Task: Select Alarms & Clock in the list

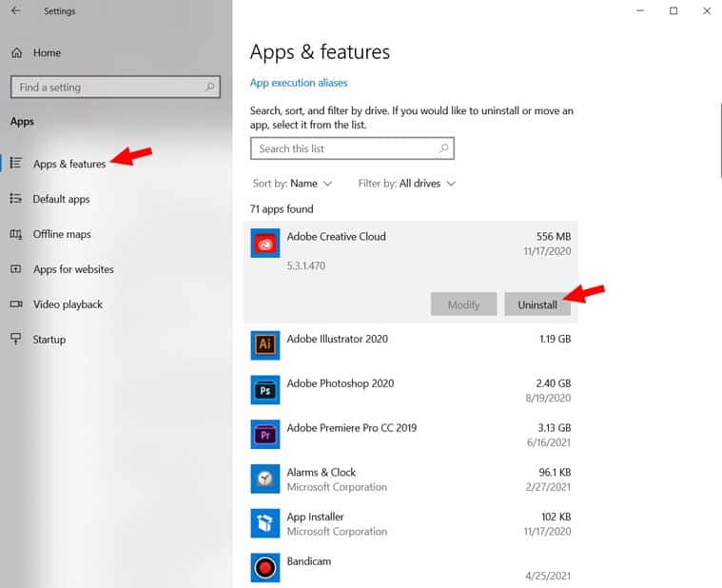Action: (411, 479)
